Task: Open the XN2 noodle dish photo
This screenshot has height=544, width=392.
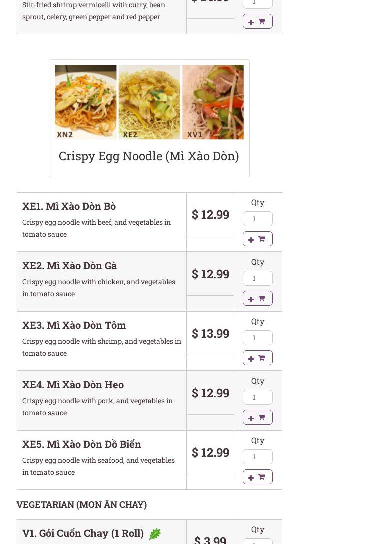Action: [86, 102]
